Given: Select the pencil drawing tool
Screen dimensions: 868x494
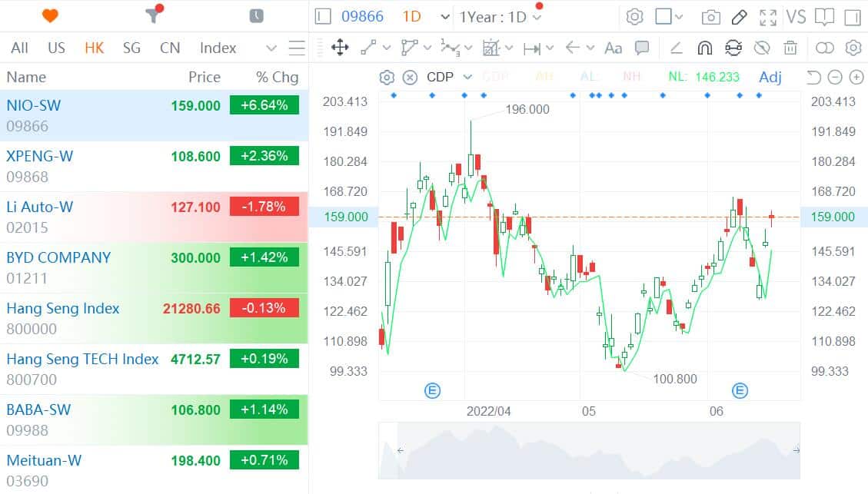Looking at the screenshot, I should pyautogui.click(x=739, y=16).
